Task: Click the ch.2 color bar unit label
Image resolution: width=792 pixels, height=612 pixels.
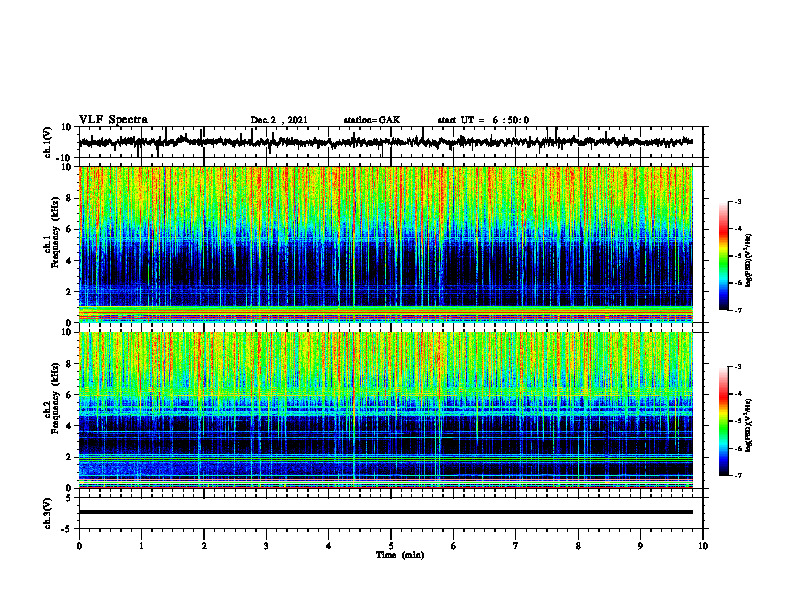Action: 748,425
